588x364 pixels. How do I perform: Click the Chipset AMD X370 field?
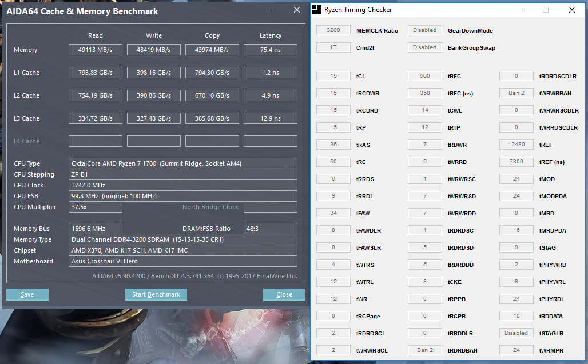[183, 250]
